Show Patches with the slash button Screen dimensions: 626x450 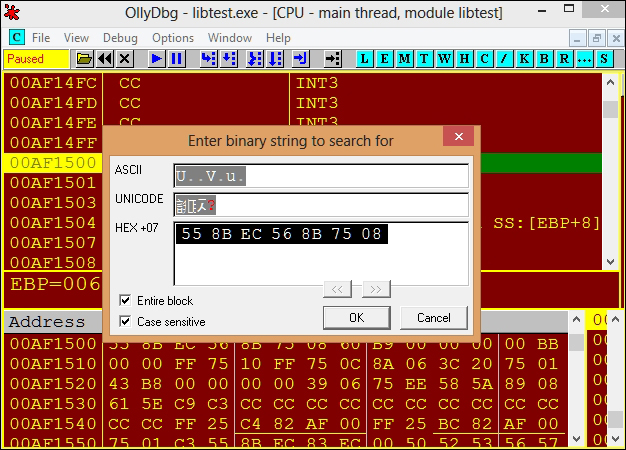[504, 59]
